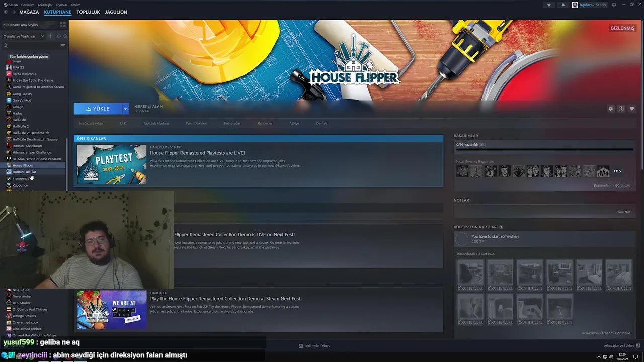Viewport: 644px width, 362px height.
Task: Click Koleksiyon Kartlarını Görüntüle link
Action: coord(606,333)
